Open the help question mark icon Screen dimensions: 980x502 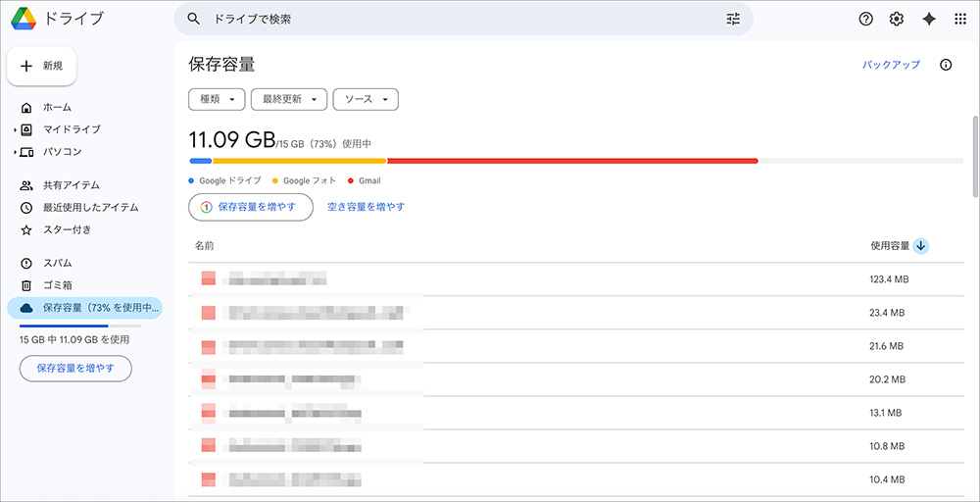coord(865,20)
